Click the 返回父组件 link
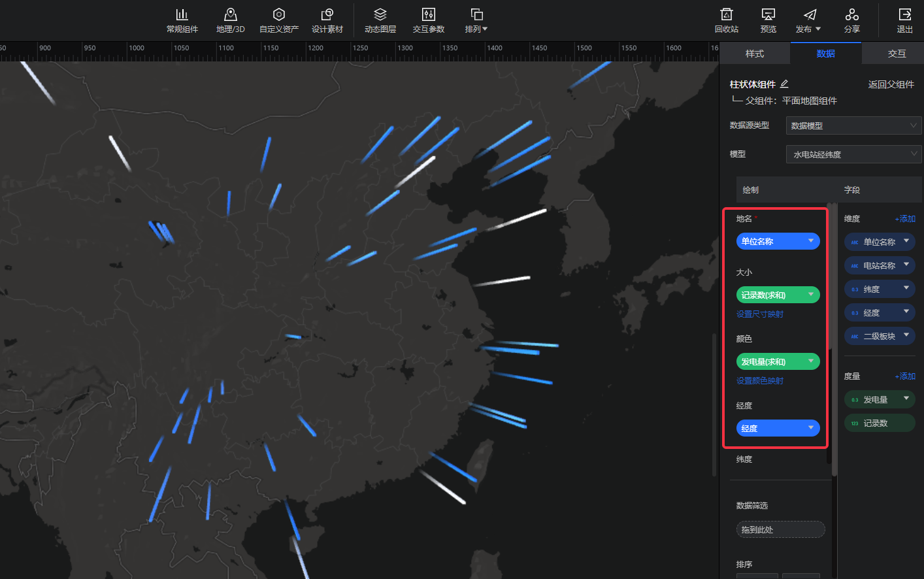This screenshot has height=579, width=924. tap(891, 84)
